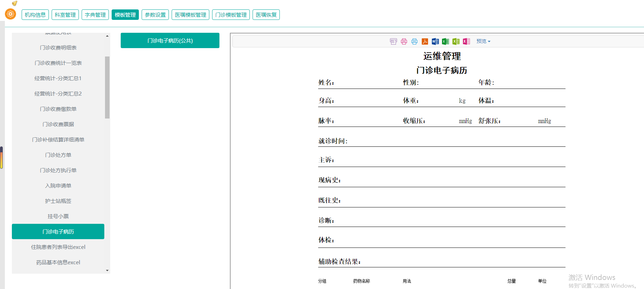
Task: Click 总量 column header
Action: tap(511, 281)
